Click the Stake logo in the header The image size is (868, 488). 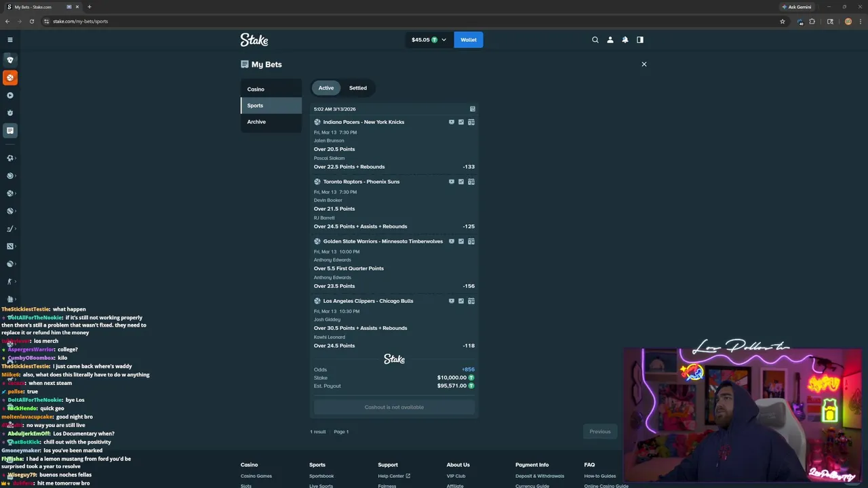point(254,40)
